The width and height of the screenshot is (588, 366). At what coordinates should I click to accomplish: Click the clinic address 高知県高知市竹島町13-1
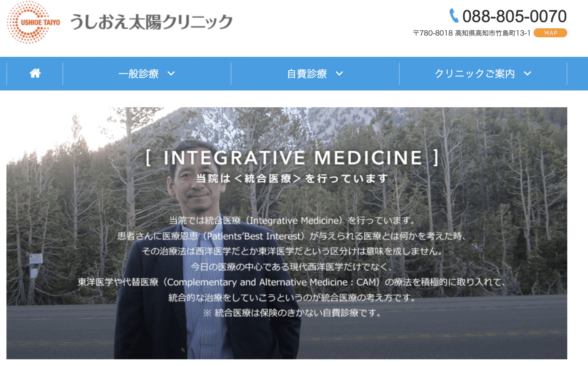point(493,33)
